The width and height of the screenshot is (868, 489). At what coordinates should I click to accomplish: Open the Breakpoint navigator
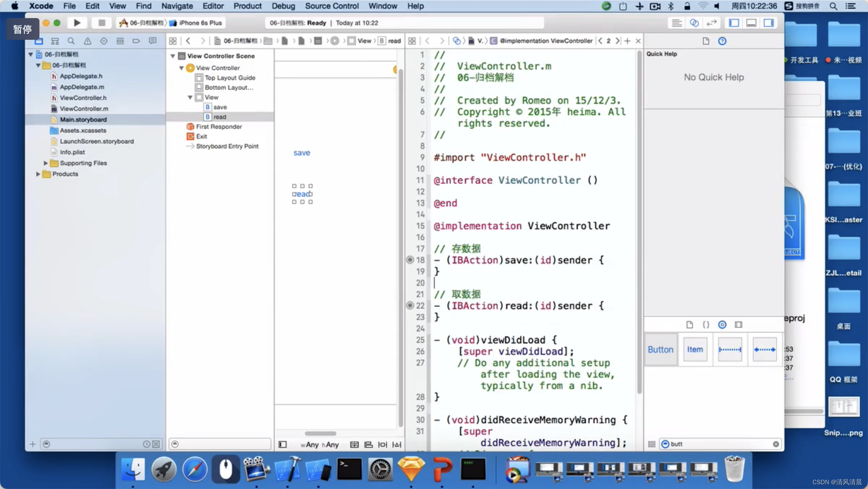tap(136, 41)
